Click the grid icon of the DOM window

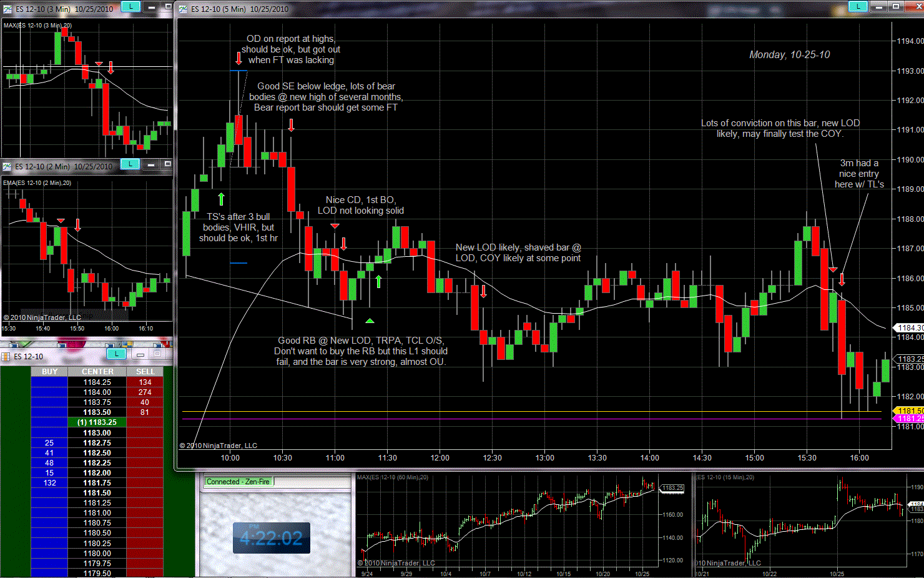click(x=6, y=357)
